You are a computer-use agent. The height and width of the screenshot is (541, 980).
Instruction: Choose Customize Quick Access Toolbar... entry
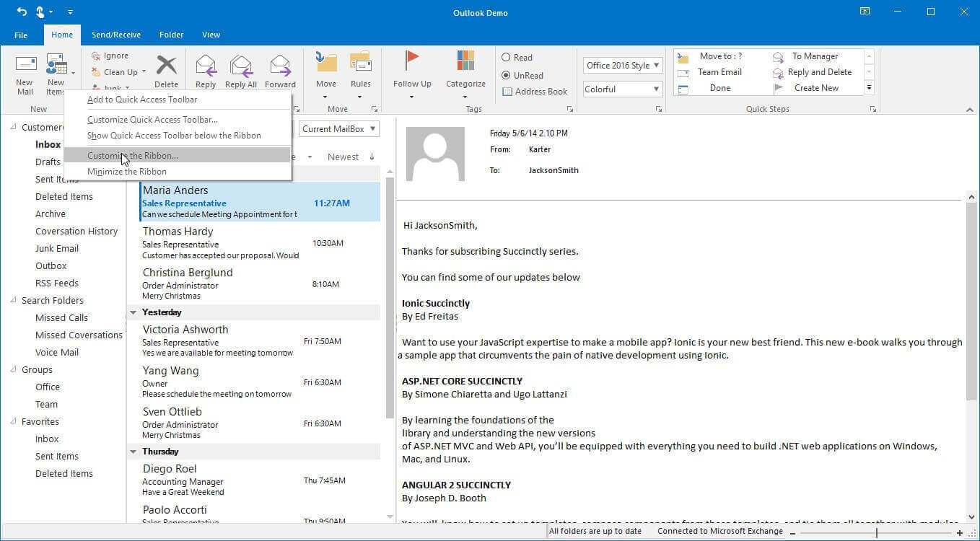[x=178, y=120]
